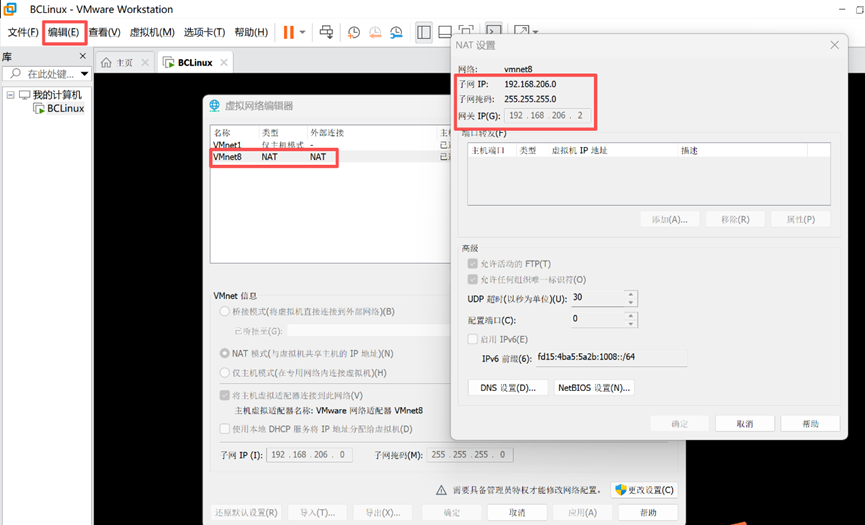Pause the running virtual machine

289,33
